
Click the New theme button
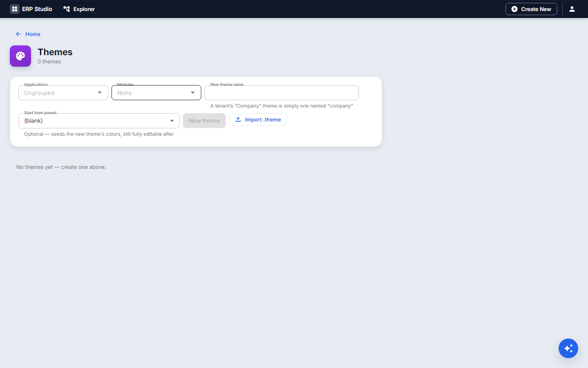click(204, 121)
